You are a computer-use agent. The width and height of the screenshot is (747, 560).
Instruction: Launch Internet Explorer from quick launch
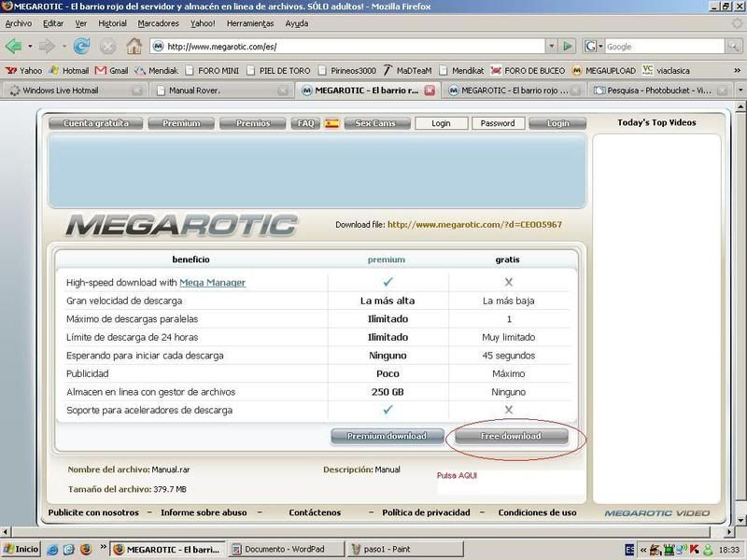(x=52, y=550)
